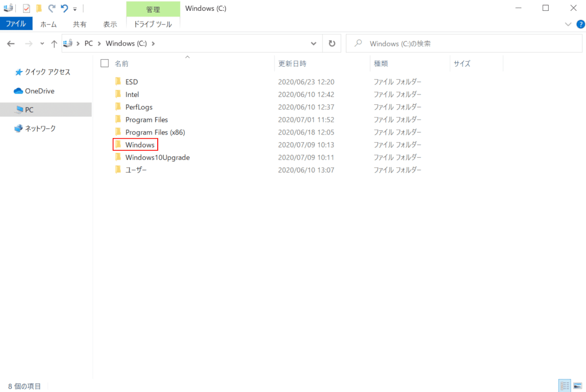Viewport: 586px width, 392px height.
Task: Go back with the back arrow
Action: click(x=11, y=44)
